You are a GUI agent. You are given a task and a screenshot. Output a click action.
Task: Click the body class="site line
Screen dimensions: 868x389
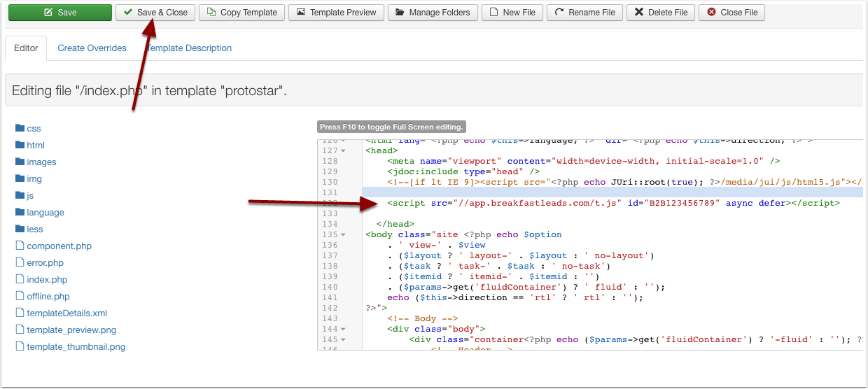(x=463, y=234)
